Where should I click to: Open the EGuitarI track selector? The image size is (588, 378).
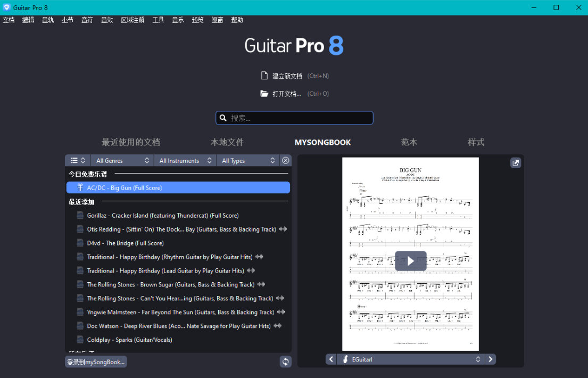coord(411,359)
